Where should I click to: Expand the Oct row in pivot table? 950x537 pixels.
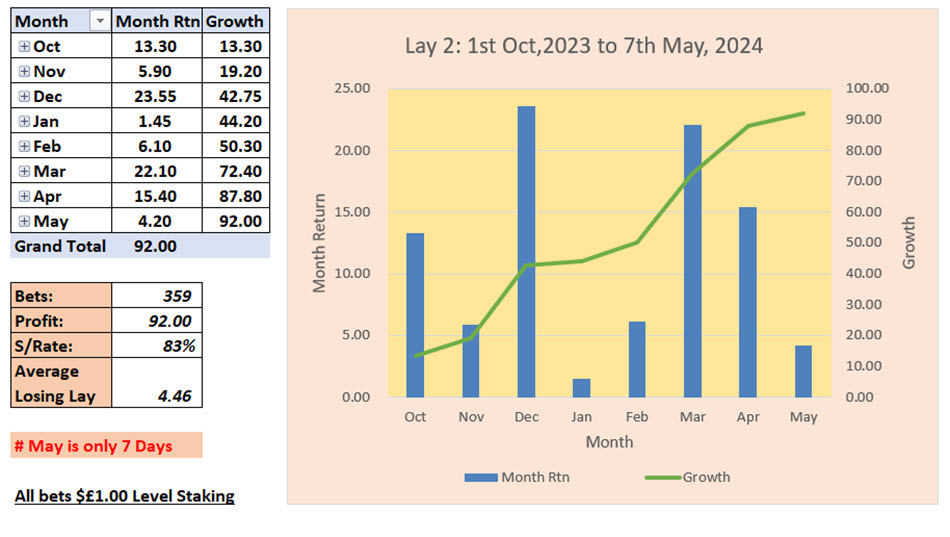pyautogui.click(x=24, y=46)
